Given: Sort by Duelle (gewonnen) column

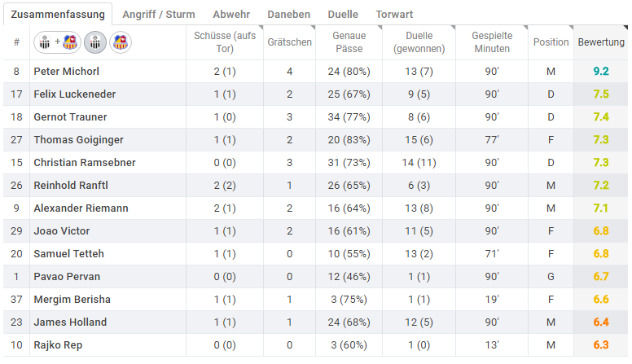Looking at the screenshot, I should (419, 42).
